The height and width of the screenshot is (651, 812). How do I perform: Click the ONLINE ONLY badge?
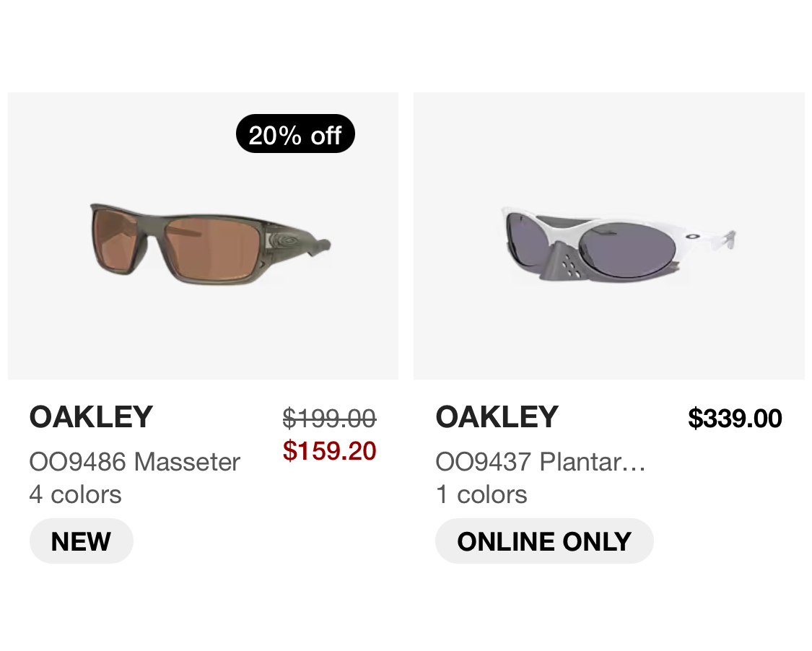pos(544,541)
